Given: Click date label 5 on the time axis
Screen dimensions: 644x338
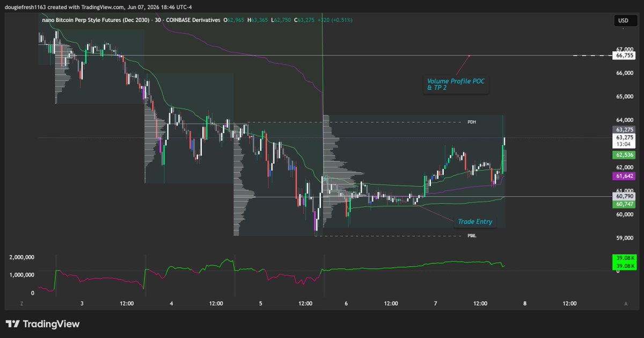Looking at the screenshot, I should [x=260, y=304].
